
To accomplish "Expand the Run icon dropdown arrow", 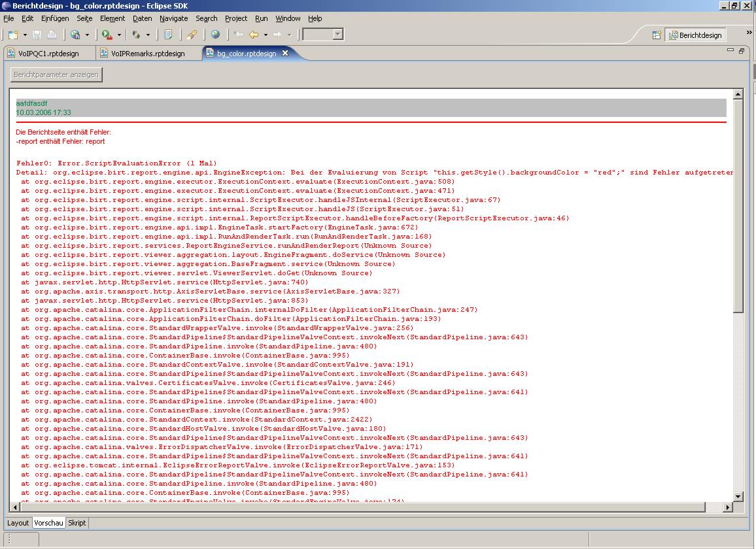I will pos(118,35).
